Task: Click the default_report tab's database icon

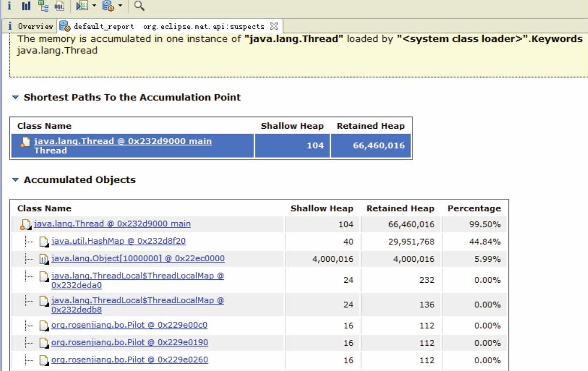Action: click(x=65, y=26)
